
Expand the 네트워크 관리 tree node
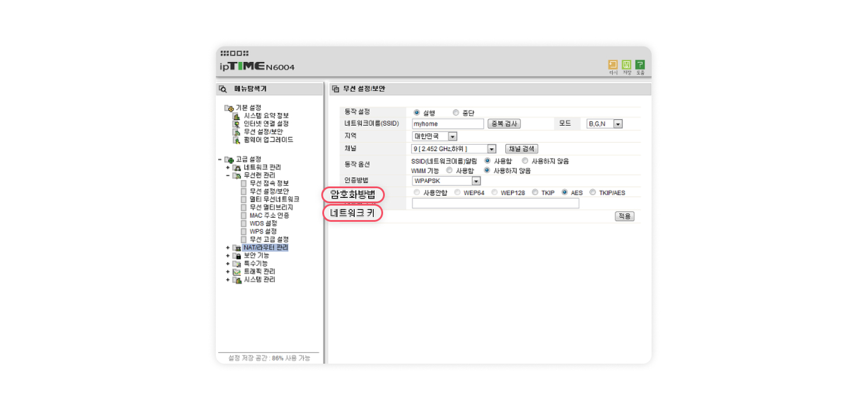click(x=228, y=167)
